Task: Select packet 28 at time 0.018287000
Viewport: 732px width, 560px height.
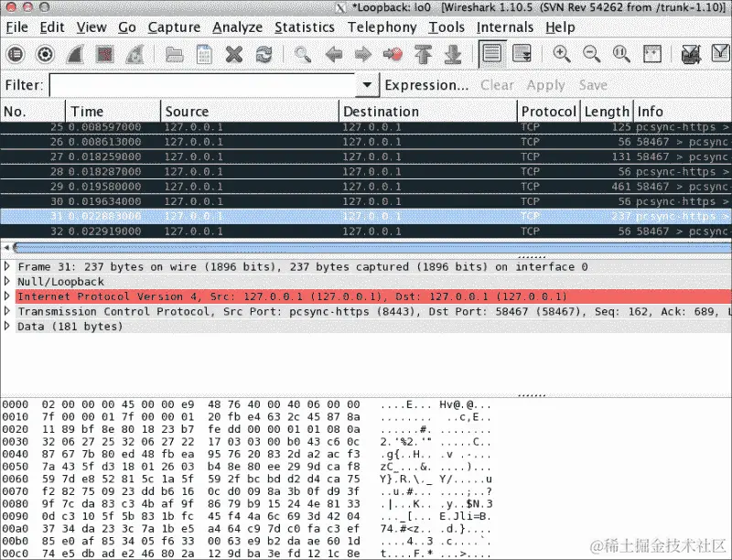Action: pyautogui.click(x=366, y=172)
